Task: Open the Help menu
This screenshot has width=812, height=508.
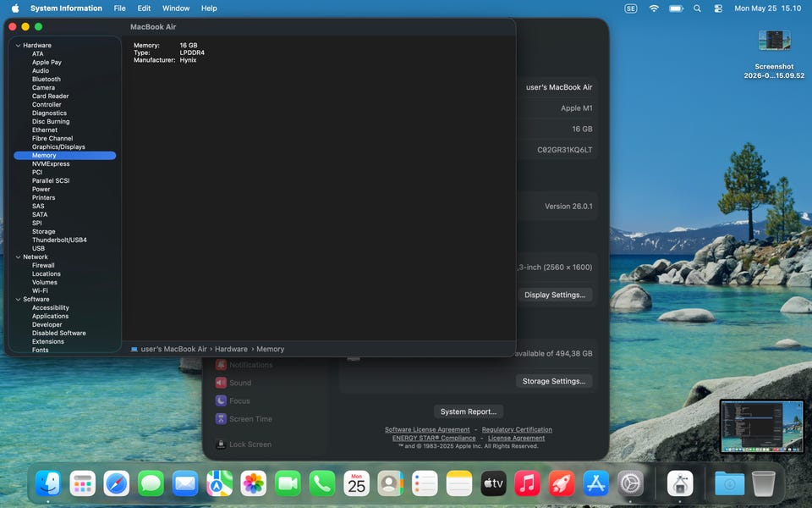Action: 209,8
